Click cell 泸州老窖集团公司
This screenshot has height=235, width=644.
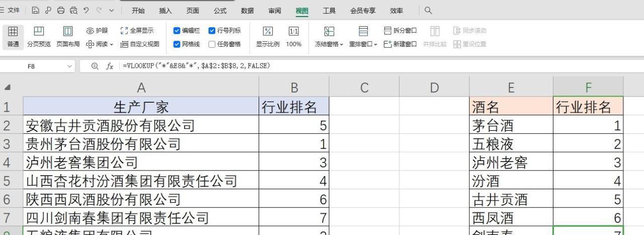(x=141, y=163)
